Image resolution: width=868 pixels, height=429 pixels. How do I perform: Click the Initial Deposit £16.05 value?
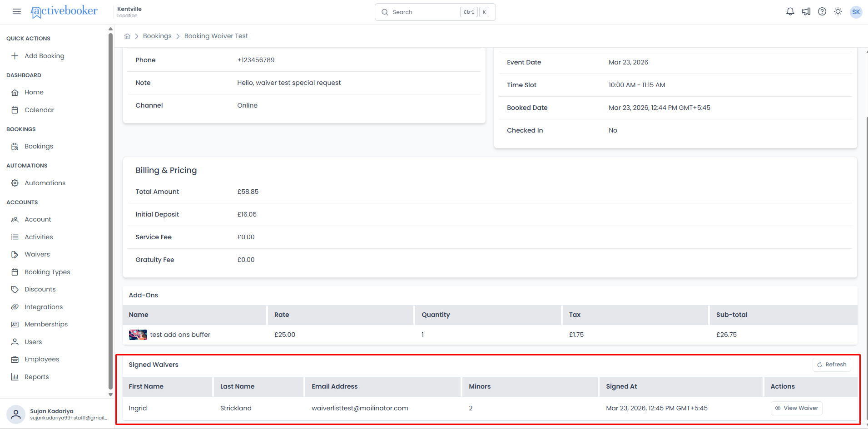(247, 214)
